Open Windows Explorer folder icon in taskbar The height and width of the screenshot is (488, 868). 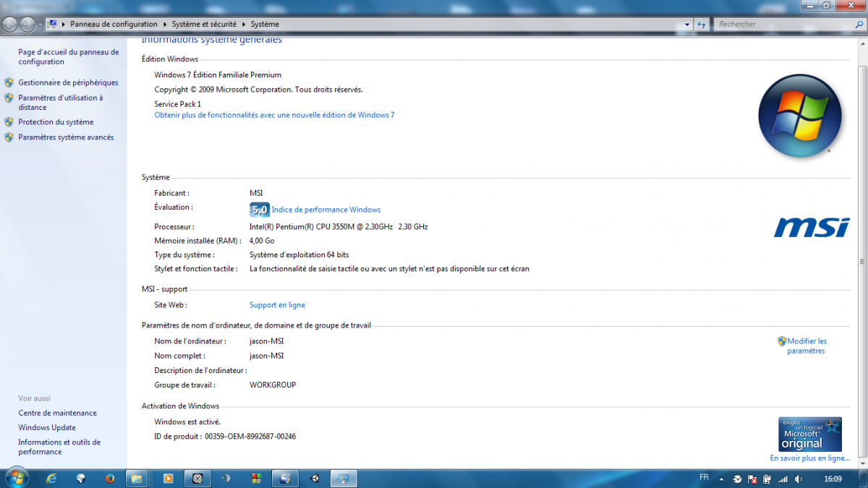137,479
